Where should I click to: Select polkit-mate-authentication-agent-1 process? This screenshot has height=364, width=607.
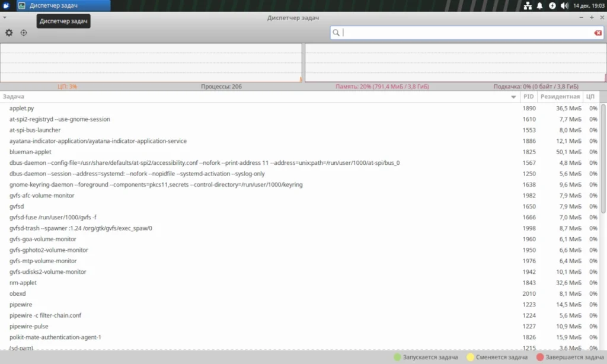click(300, 337)
